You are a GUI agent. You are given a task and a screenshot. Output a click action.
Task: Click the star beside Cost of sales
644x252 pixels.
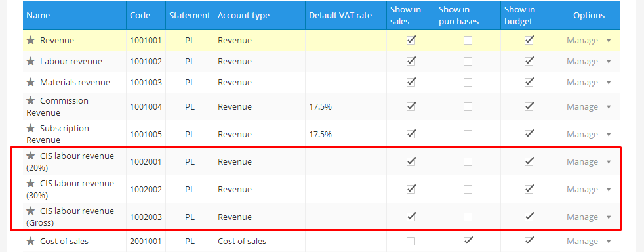coord(30,241)
